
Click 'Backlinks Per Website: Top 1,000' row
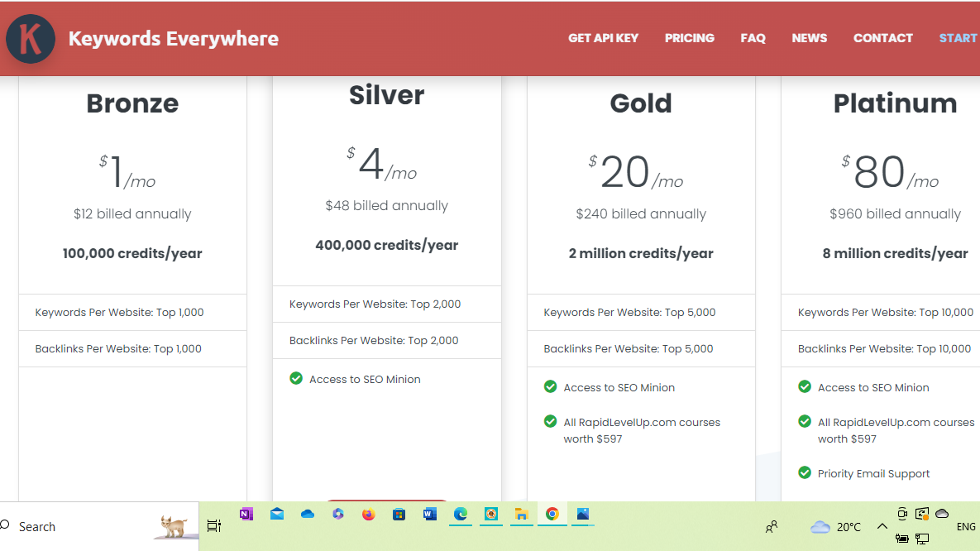pos(132,348)
